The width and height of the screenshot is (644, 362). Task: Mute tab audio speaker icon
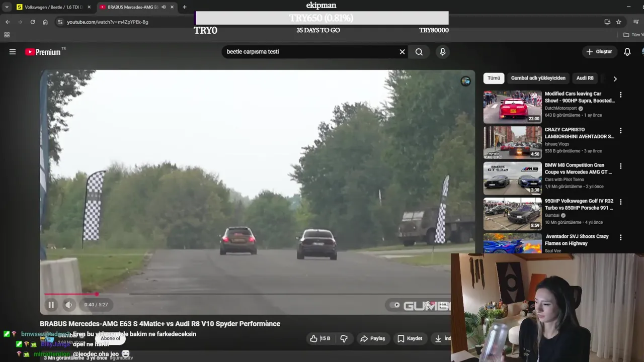pos(164,7)
